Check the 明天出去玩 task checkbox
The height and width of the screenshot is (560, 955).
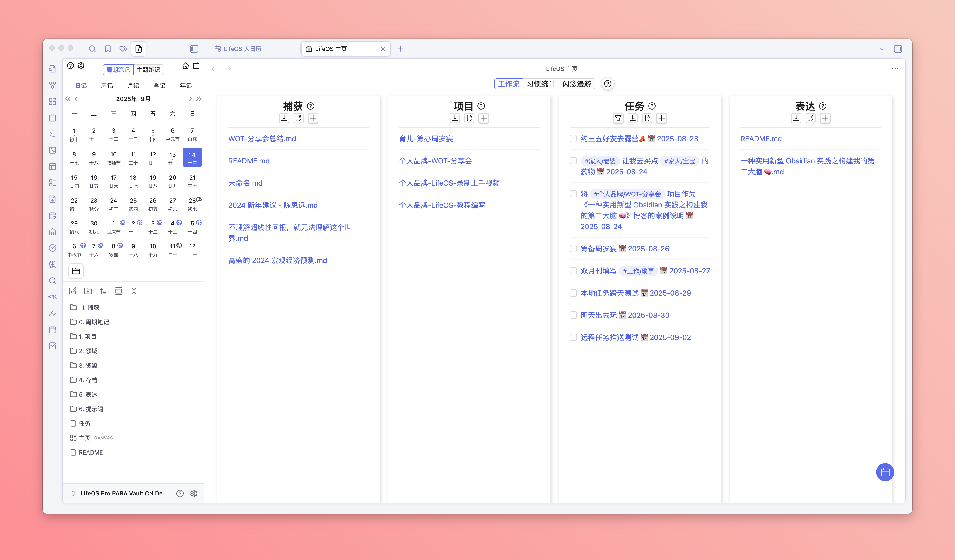pyautogui.click(x=573, y=315)
